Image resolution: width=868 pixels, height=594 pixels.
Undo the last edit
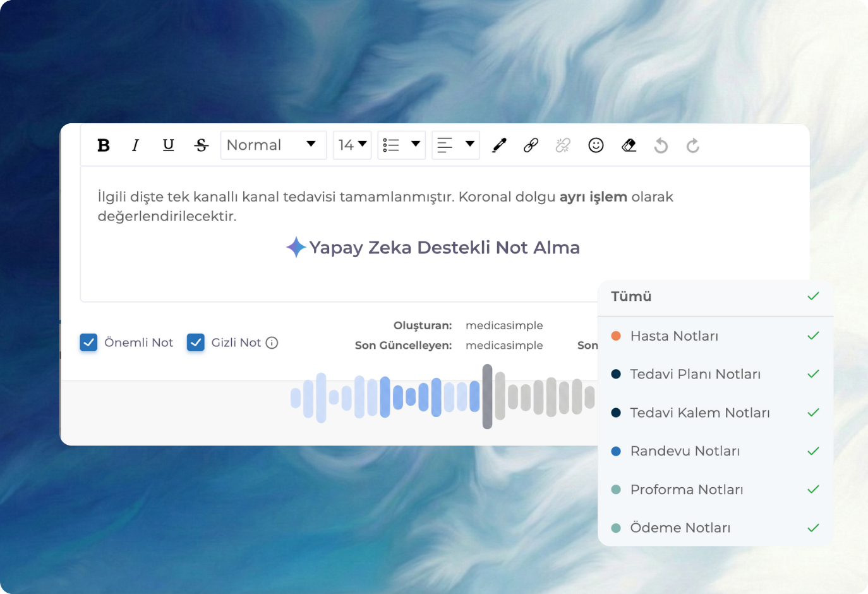[661, 145]
